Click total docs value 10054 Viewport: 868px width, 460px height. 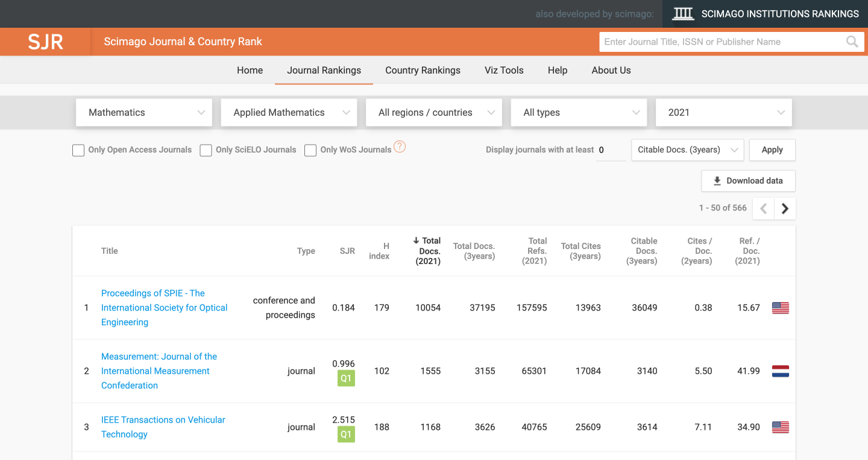click(x=428, y=307)
